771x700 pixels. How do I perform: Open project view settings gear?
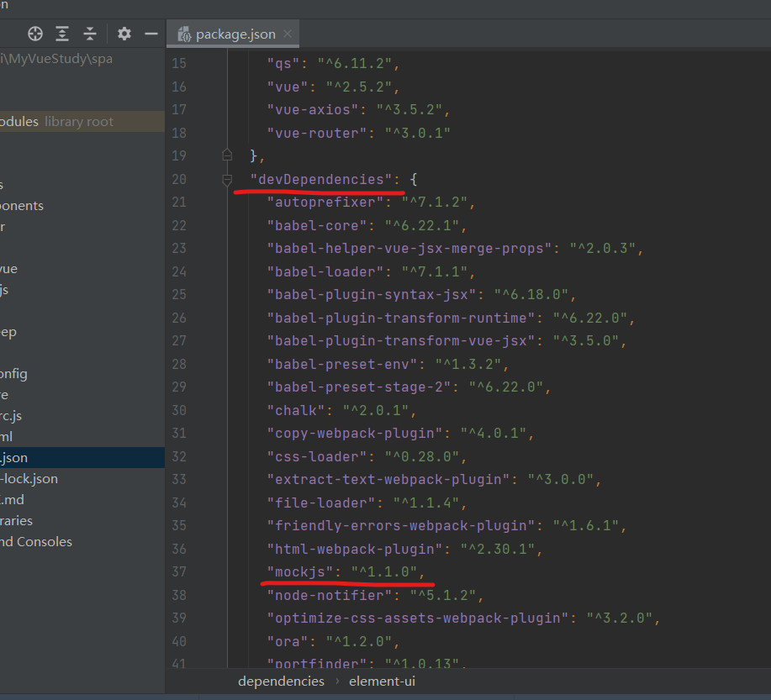124,34
